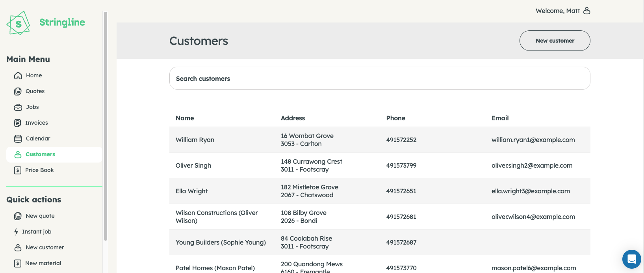Select Young Builders (Sophie Young) row
Image resolution: width=644 pixels, height=273 pixels.
pyautogui.click(x=380, y=242)
